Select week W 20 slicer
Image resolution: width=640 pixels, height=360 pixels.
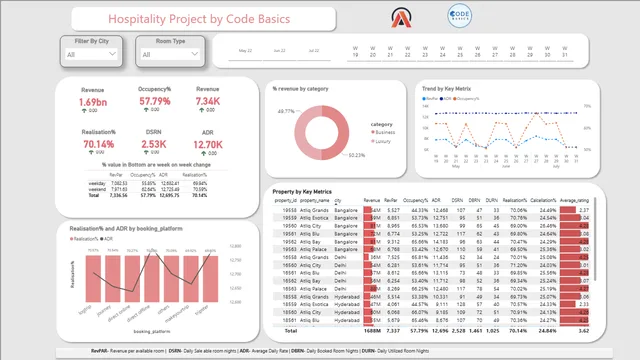tap(373, 52)
